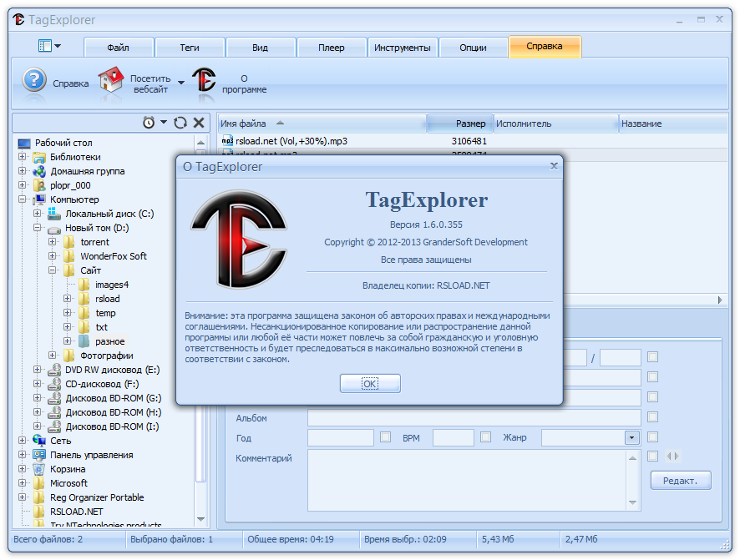Viewport: 740px width, 560px height.
Task: Open the Инструменты tab
Action: 403,47
